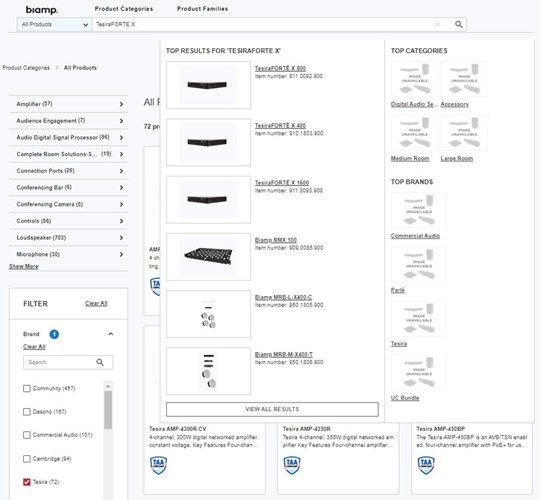Screen dimensions: 540x500
Task: Click the Brand filter search magnifier icon
Action: [x=100, y=362]
